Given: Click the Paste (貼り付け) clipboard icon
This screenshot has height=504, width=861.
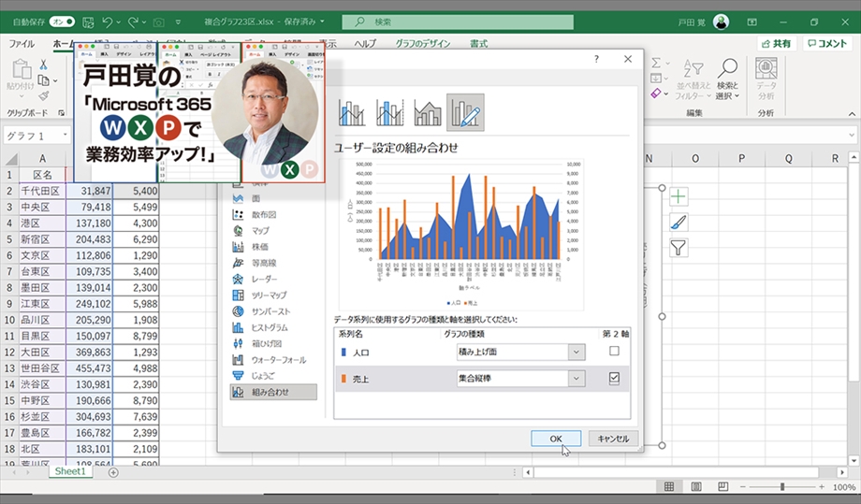Looking at the screenshot, I should pos(22,69).
